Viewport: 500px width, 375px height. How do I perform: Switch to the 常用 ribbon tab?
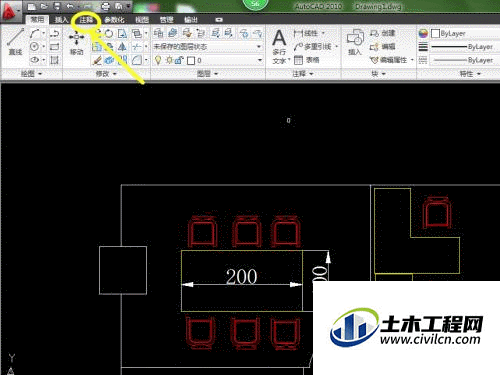coord(37,20)
